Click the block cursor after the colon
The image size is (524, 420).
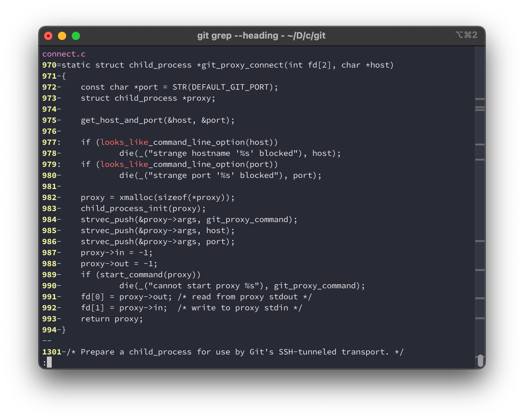[x=49, y=362]
